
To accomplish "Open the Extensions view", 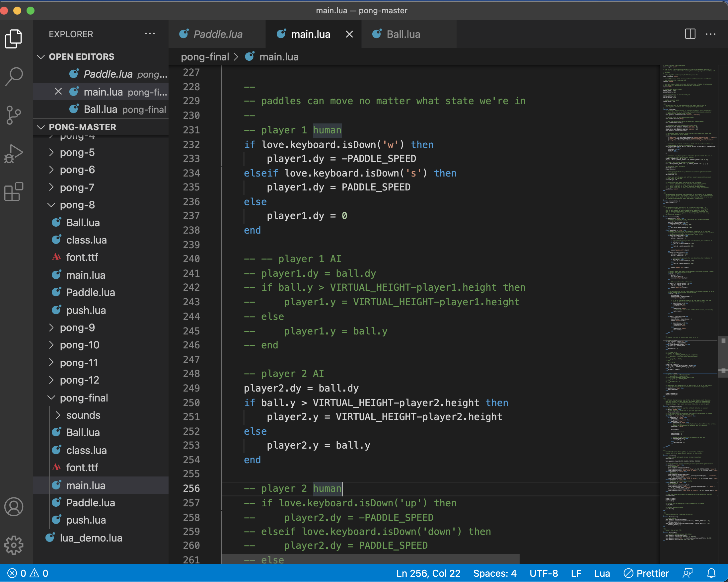I will pos(14,191).
